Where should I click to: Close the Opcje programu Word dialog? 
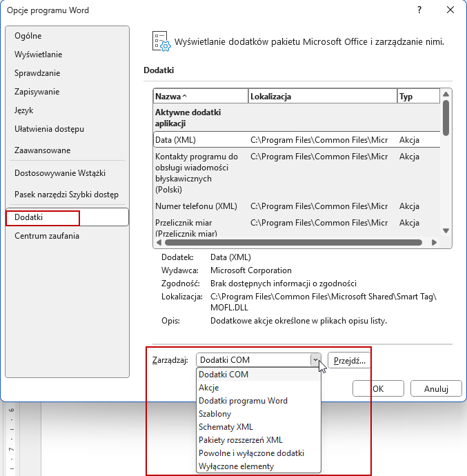pyautogui.click(x=450, y=10)
